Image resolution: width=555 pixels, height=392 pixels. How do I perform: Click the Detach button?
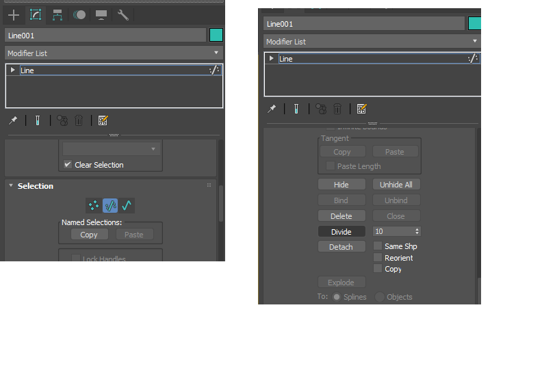pos(341,246)
